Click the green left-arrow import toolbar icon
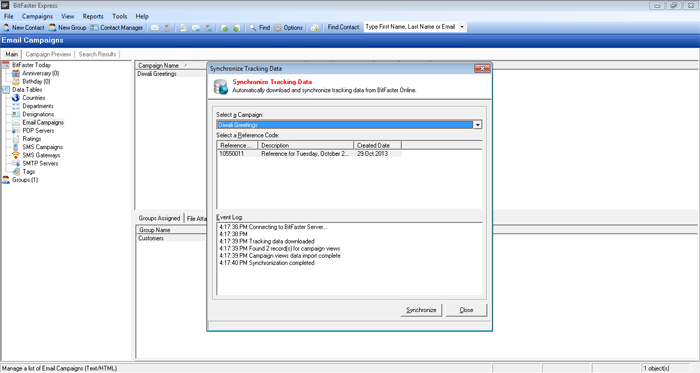700x373 pixels. point(237,28)
